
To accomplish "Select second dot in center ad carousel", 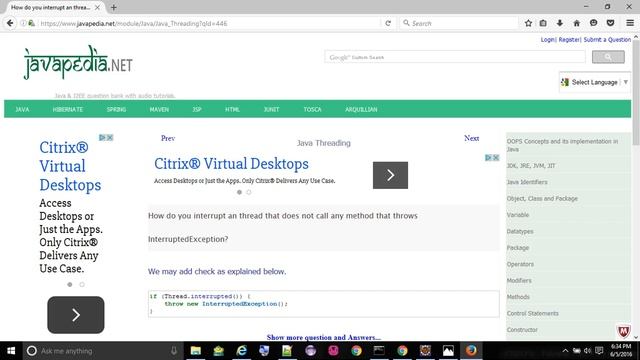I will coord(249,192).
